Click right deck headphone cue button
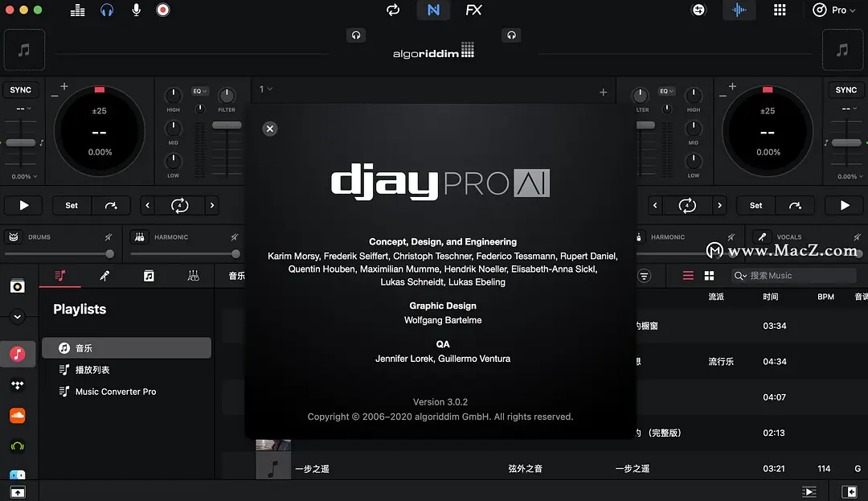 511,35
